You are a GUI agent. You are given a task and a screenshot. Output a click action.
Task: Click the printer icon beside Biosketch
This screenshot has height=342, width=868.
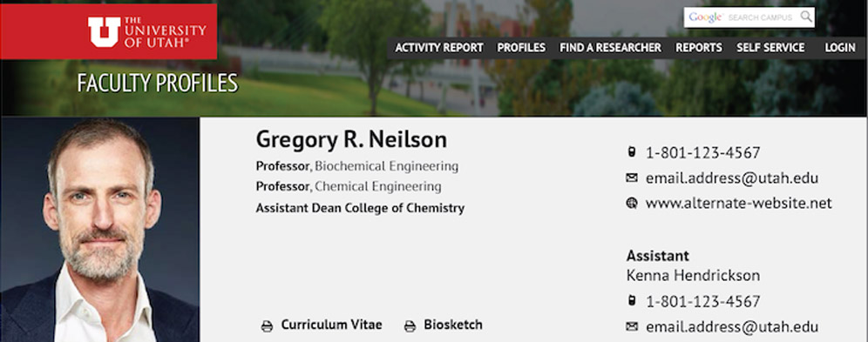pyautogui.click(x=410, y=326)
